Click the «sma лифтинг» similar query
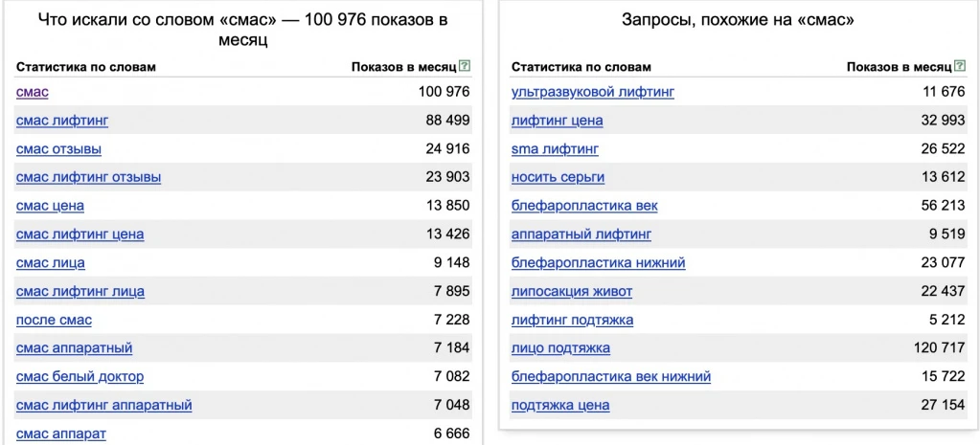This screenshot has height=445, width=980. pyautogui.click(x=555, y=149)
